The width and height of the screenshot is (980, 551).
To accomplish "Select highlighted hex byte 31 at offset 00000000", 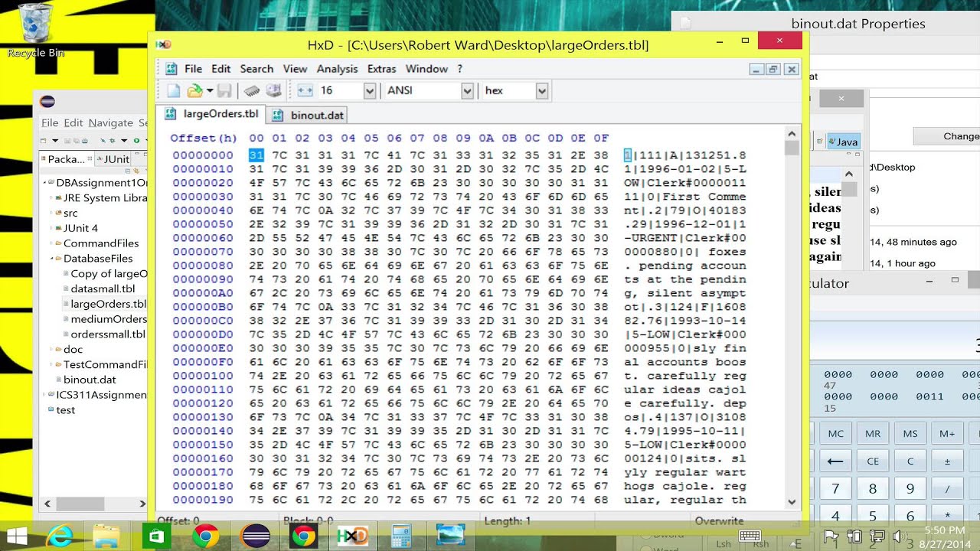I will [x=256, y=155].
